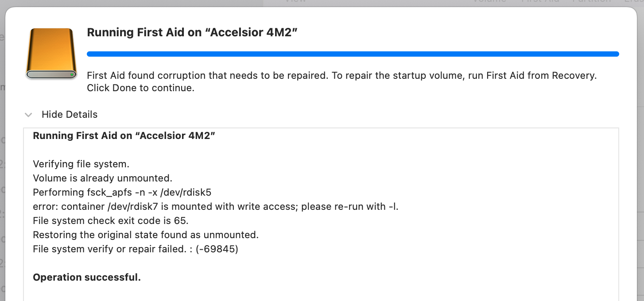This screenshot has width=644, height=301.
Task: Click the rdisk7 write access error line
Action: (x=216, y=207)
